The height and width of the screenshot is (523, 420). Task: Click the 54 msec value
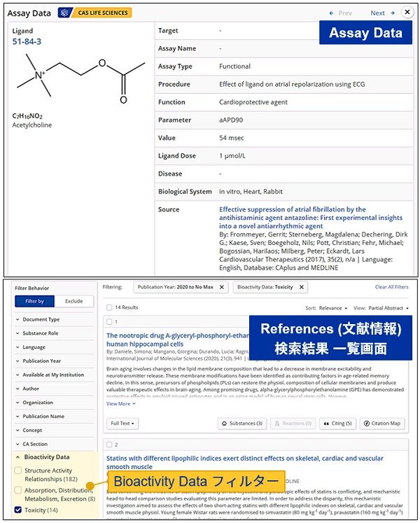tap(232, 138)
